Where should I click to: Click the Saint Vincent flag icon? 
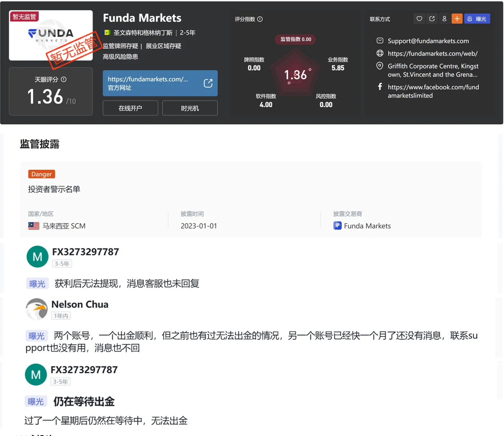click(107, 33)
